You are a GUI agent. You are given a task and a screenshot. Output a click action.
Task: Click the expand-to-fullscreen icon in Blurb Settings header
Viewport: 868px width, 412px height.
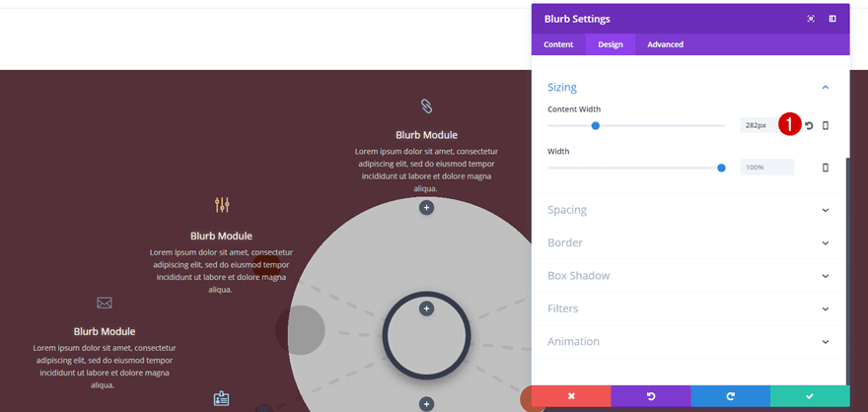click(811, 19)
